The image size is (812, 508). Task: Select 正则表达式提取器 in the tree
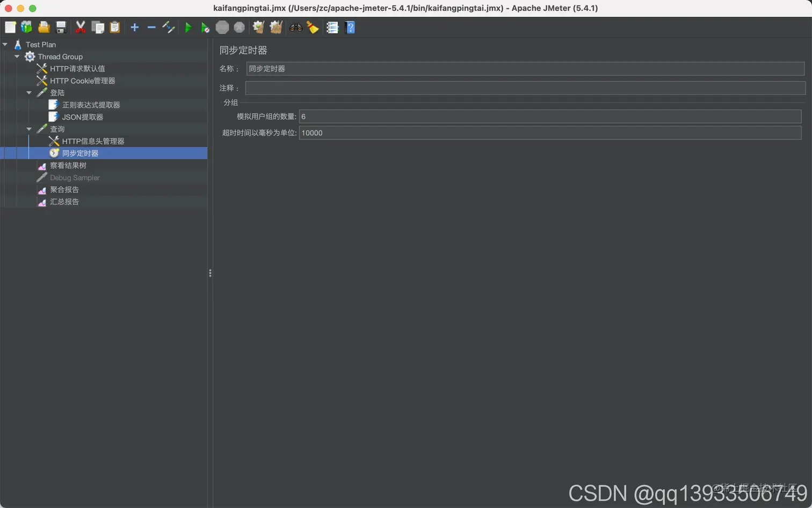[x=91, y=105]
